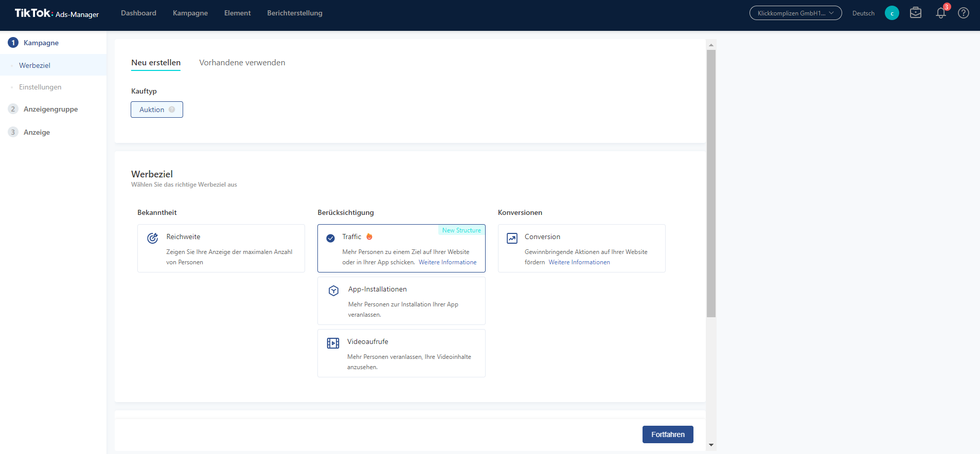Click the Conversion chart icon
Viewport: 980px width, 454px height.
(x=512, y=238)
